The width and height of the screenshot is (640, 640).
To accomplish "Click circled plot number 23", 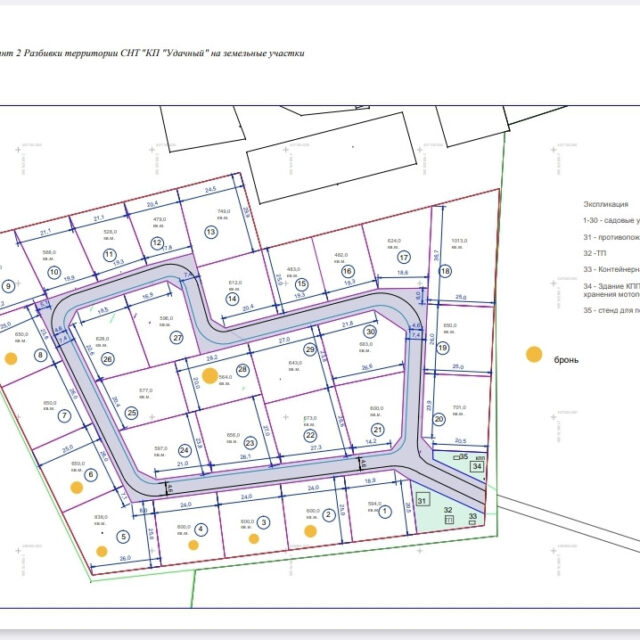I will pos(250,443).
